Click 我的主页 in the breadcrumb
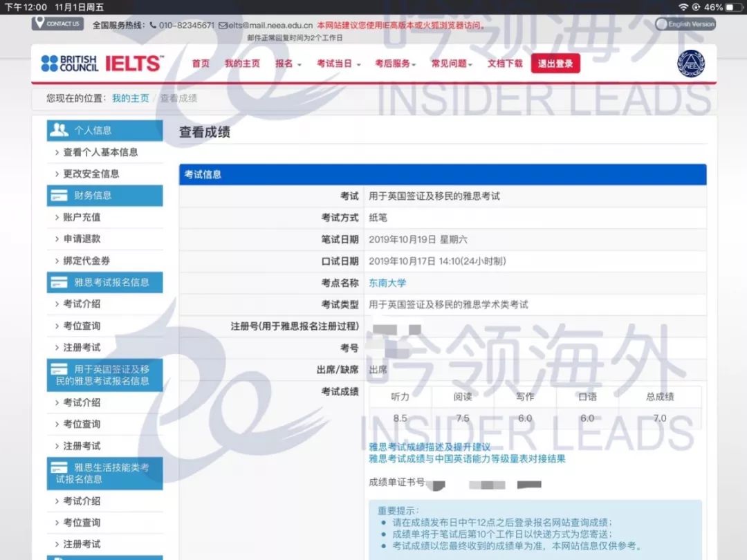 pyautogui.click(x=130, y=98)
